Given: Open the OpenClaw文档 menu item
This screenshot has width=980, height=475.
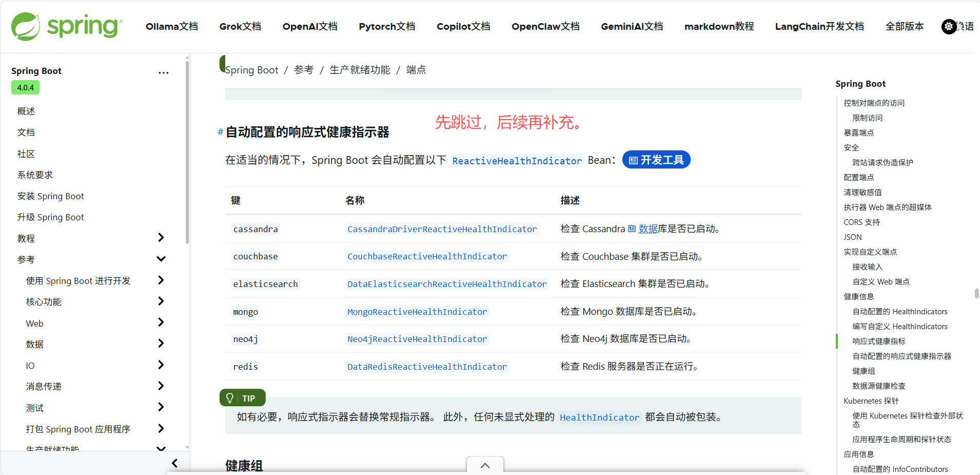Looking at the screenshot, I should point(545,26).
